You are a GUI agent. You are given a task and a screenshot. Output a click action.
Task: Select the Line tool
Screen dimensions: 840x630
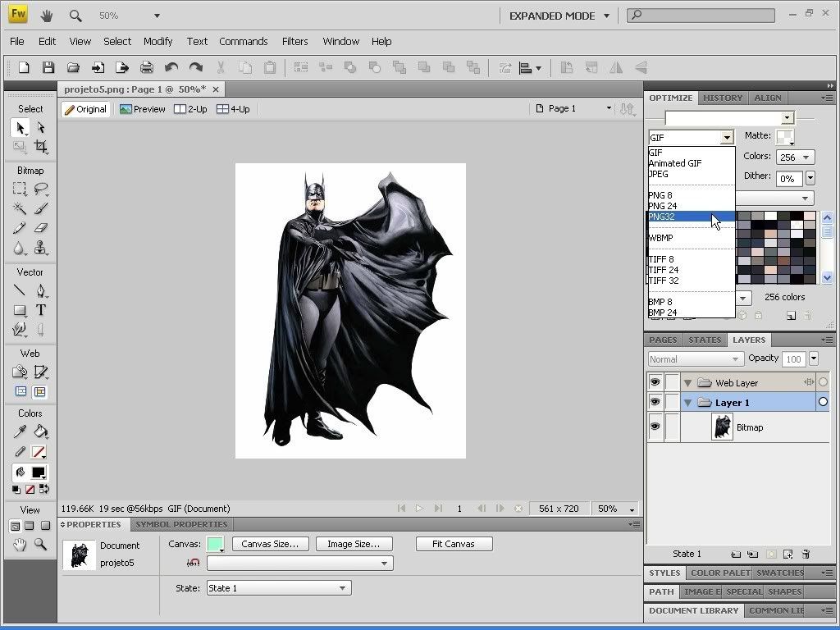[x=20, y=290]
